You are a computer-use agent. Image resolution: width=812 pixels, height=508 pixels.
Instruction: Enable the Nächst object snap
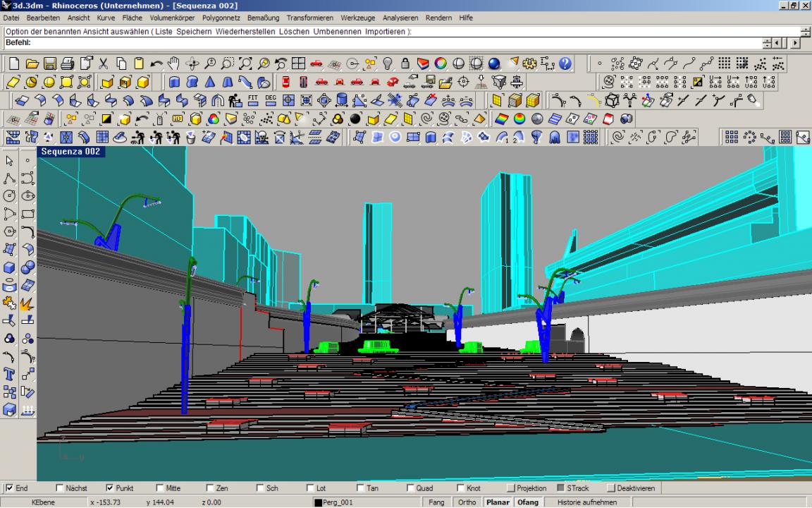coord(59,488)
